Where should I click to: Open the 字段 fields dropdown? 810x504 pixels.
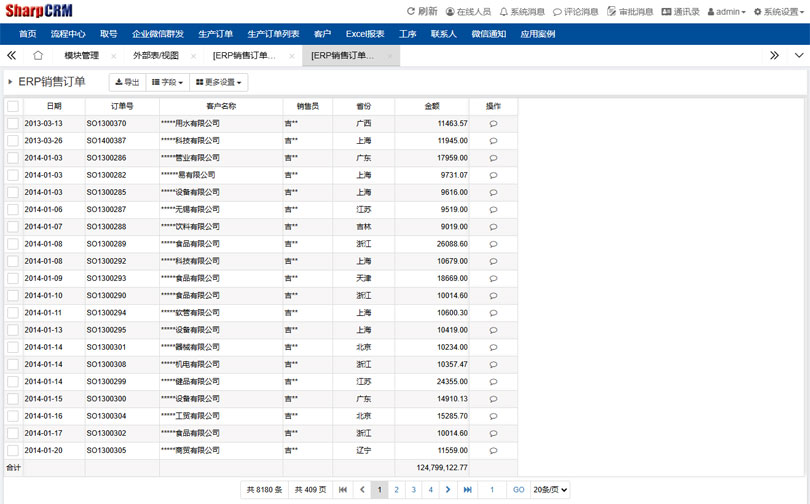[167, 82]
